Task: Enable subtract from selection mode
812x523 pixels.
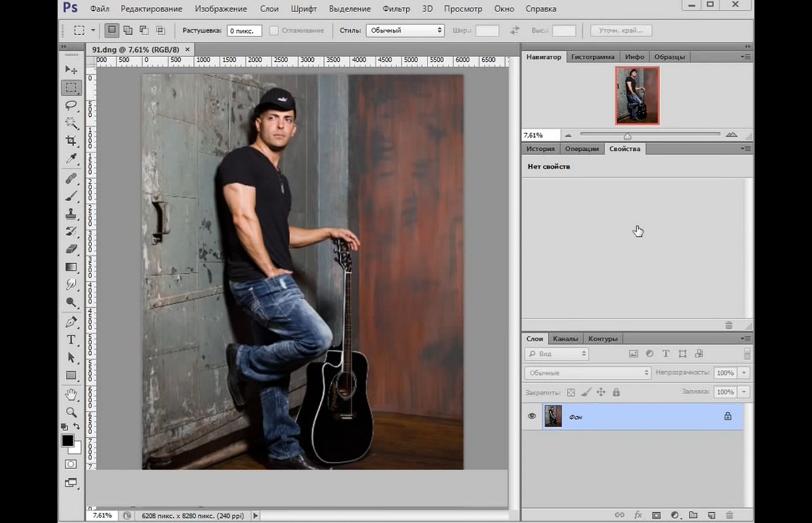Action: (144, 30)
